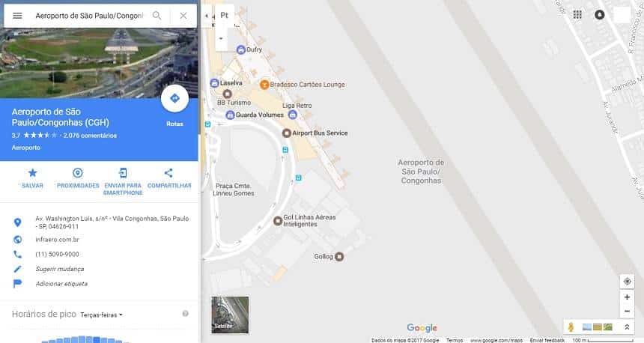
Task: Open the notifications bell icon
Action: [x=600, y=15]
